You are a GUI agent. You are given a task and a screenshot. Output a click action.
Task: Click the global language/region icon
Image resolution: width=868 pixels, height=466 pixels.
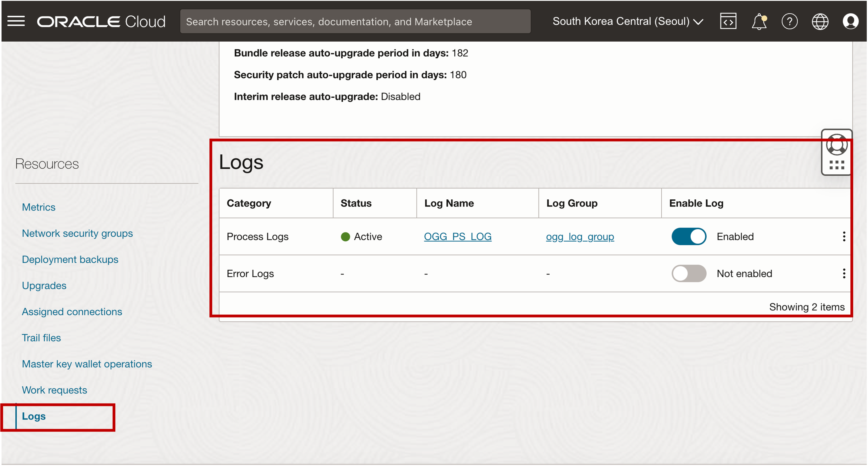[x=820, y=21]
